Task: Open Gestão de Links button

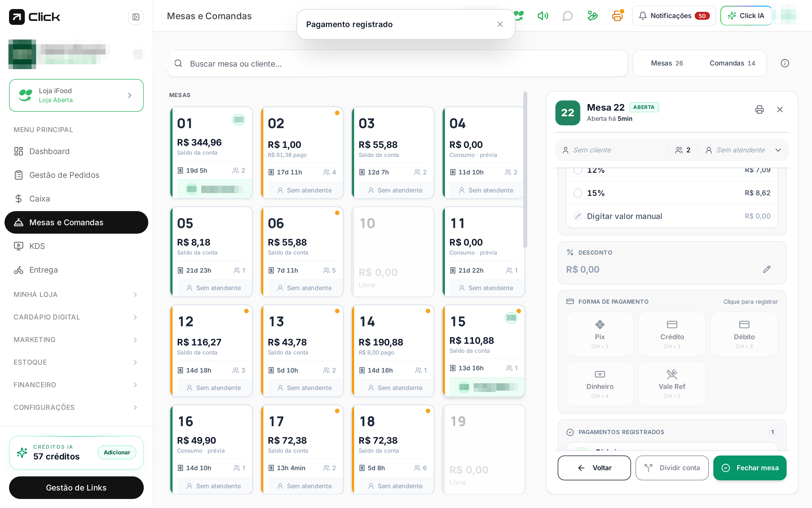Action: (x=76, y=487)
